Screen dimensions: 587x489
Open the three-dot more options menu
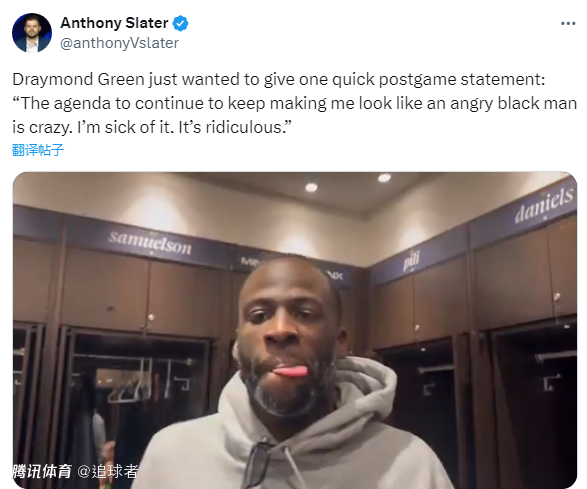[568, 24]
